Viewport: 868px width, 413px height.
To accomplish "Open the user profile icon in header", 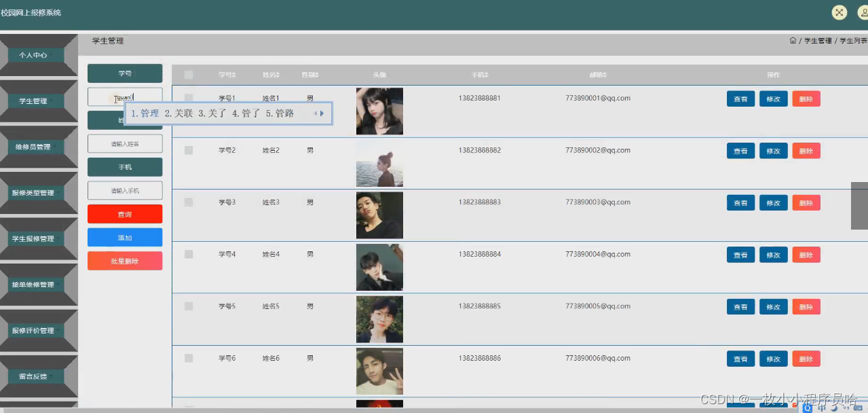I will [863, 12].
